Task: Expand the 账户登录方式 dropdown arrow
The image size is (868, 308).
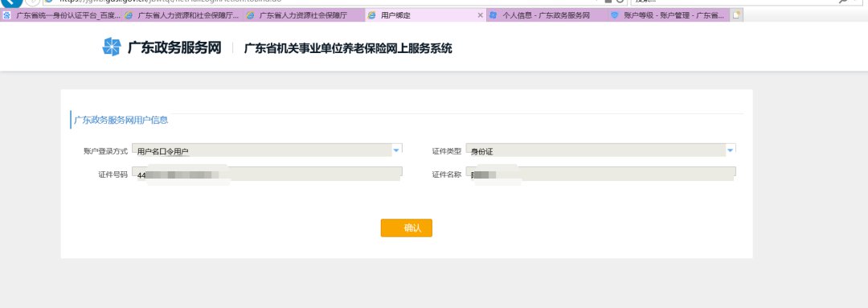Action: [x=396, y=150]
